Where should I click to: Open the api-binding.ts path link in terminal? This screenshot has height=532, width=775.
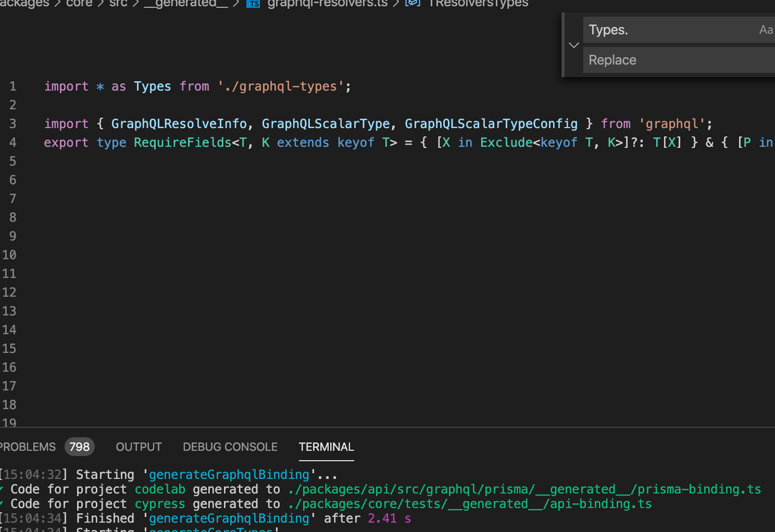click(x=469, y=503)
